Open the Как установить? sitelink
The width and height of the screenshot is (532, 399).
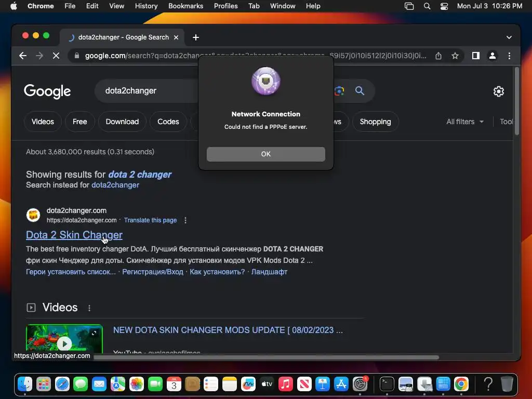tap(217, 272)
